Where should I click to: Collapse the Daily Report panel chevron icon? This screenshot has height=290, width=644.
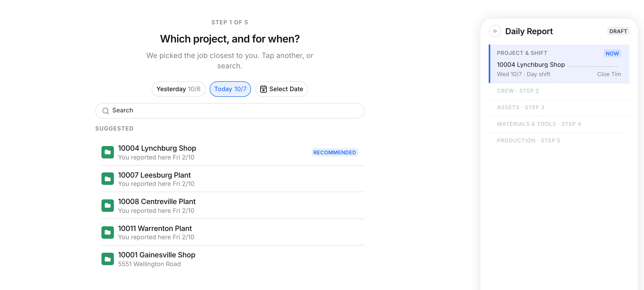(x=495, y=31)
